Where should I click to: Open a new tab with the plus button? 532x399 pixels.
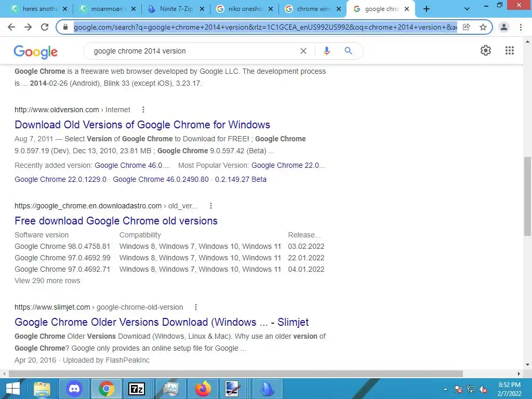[x=427, y=9]
